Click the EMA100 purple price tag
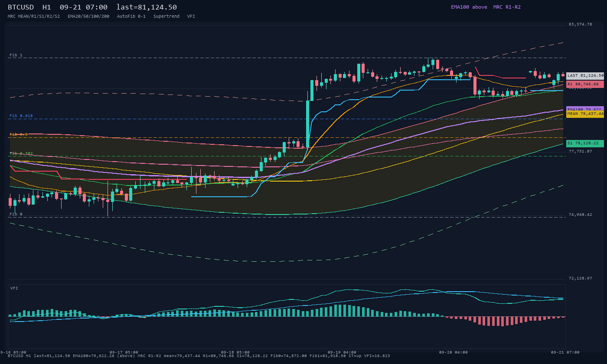Screen dimensions: 607x364 (x=585, y=109)
